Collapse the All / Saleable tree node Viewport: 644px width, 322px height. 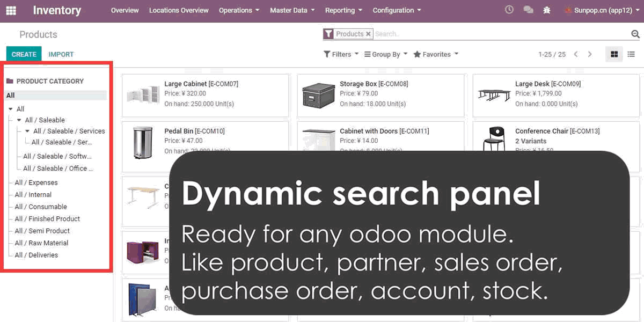pyautogui.click(x=19, y=120)
